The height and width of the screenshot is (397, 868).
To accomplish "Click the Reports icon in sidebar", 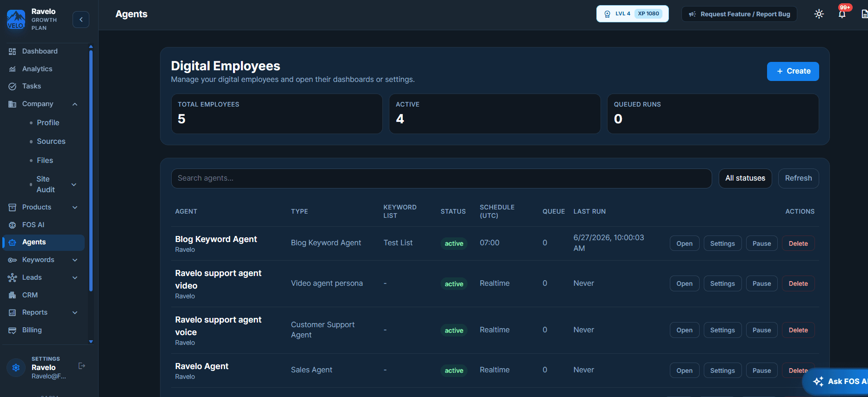I will tap(13, 313).
